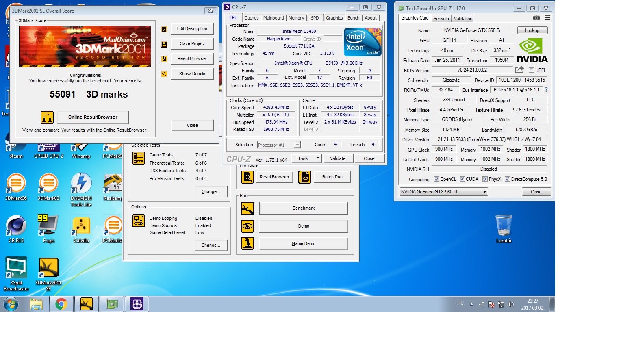
Task: Open the Steam desktop shortcut
Action: point(16,149)
